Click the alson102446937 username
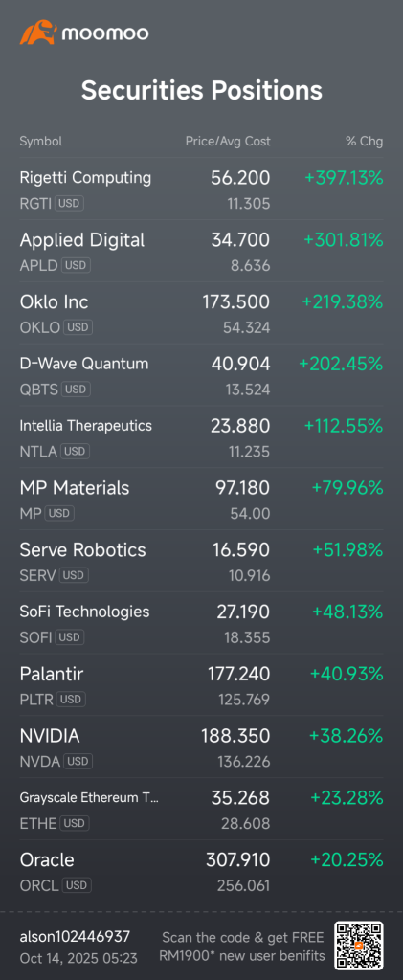The image size is (403, 980). 75,936
